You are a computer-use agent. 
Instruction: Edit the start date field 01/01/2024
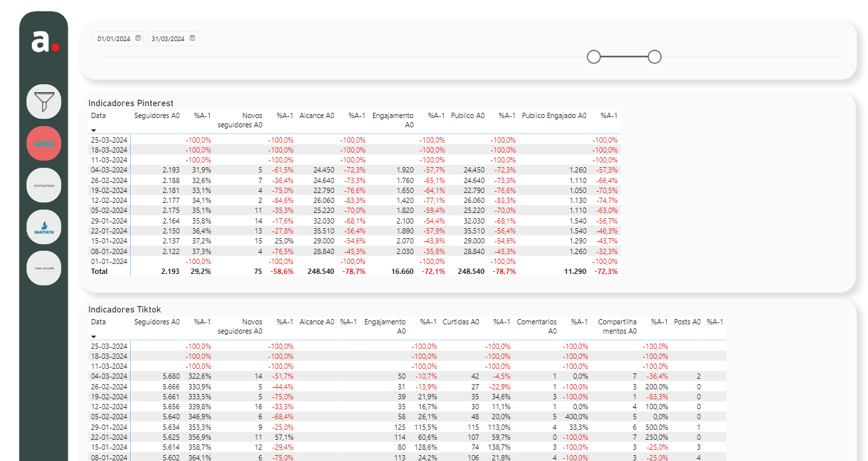tap(113, 39)
